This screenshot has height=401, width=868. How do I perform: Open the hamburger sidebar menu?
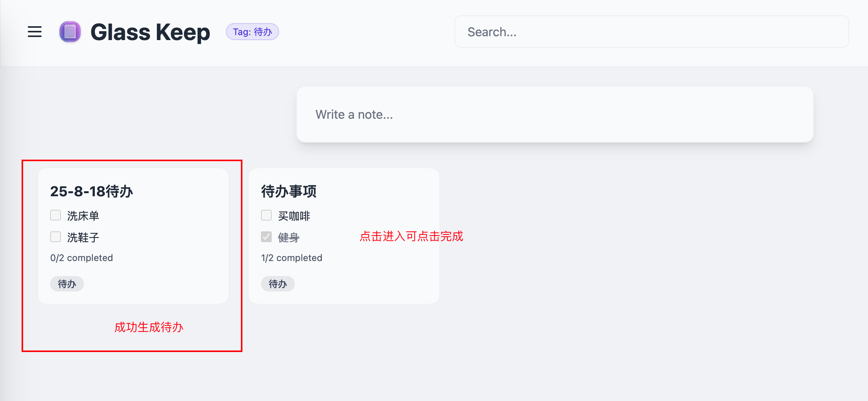35,32
